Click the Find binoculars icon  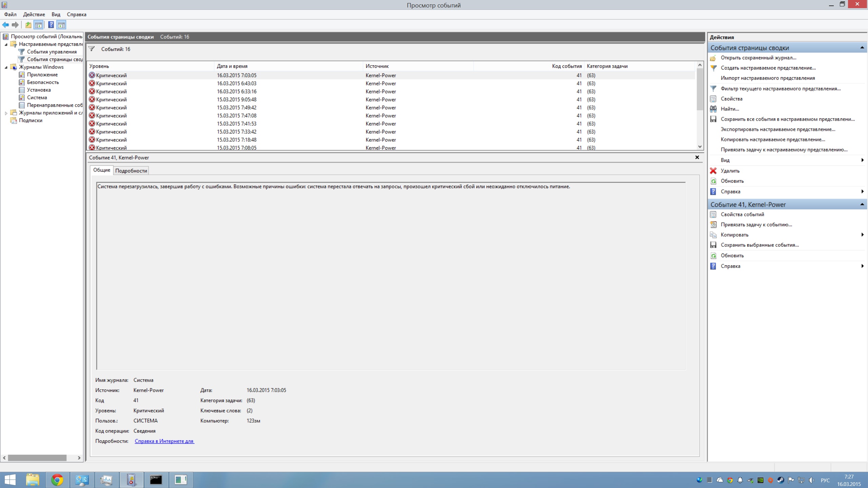click(713, 109)
